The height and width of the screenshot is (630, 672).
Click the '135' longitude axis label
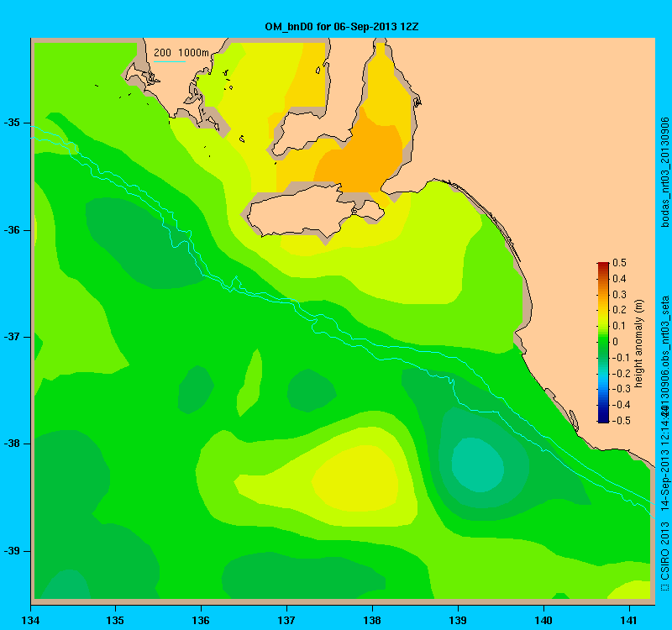tap(115, 620)
